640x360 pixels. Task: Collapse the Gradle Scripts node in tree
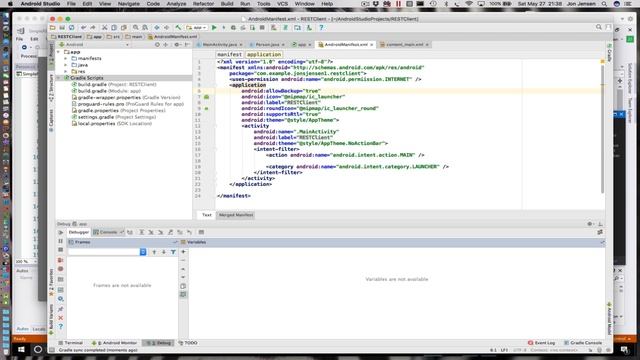point(59,78)
